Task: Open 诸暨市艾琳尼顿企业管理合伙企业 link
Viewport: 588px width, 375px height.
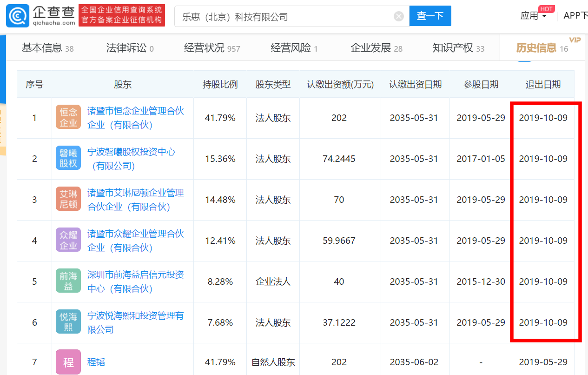Action: (136, 200)
